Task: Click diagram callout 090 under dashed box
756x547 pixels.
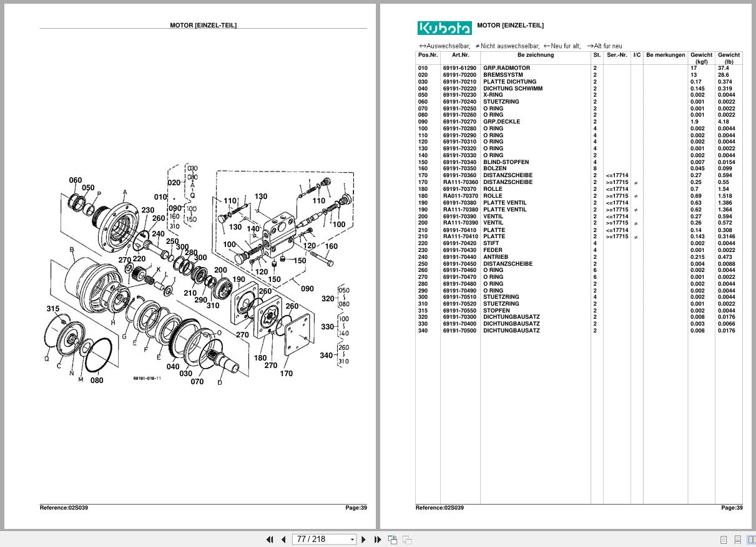Action: [x=307, y=289]
